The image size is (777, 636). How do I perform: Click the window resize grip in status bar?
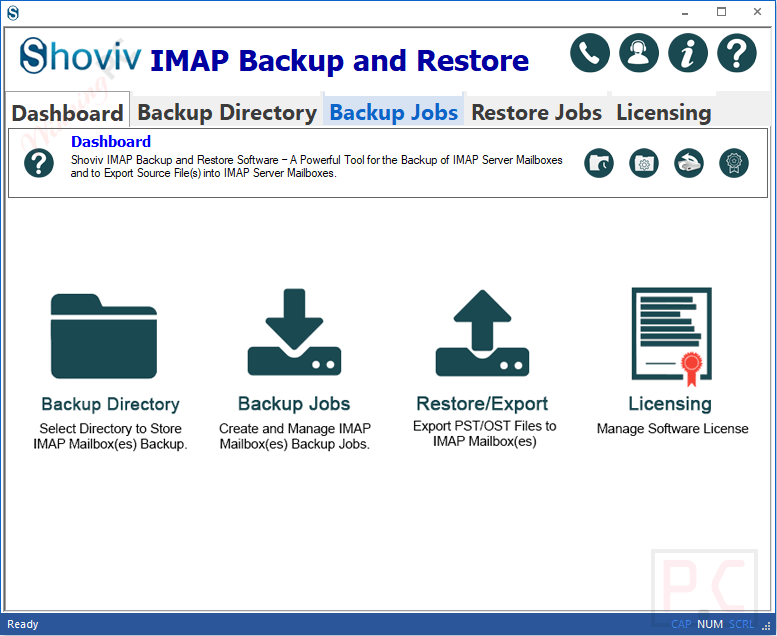(766, 626)
